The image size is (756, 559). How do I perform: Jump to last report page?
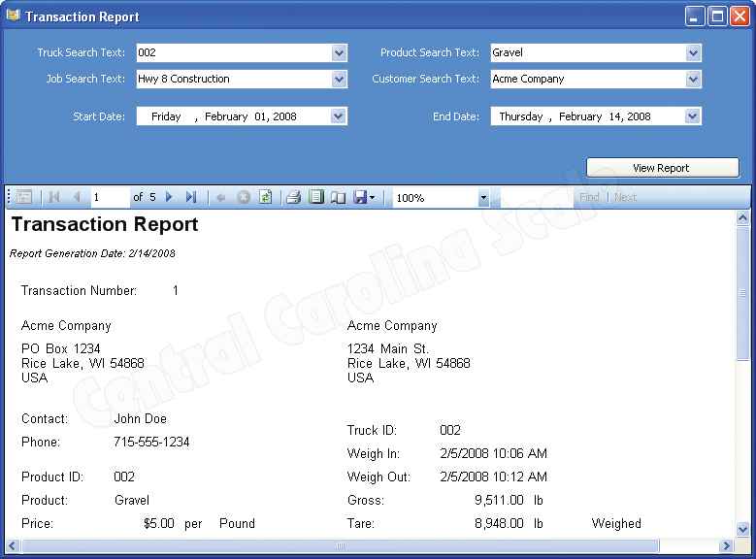pos(191,197)
